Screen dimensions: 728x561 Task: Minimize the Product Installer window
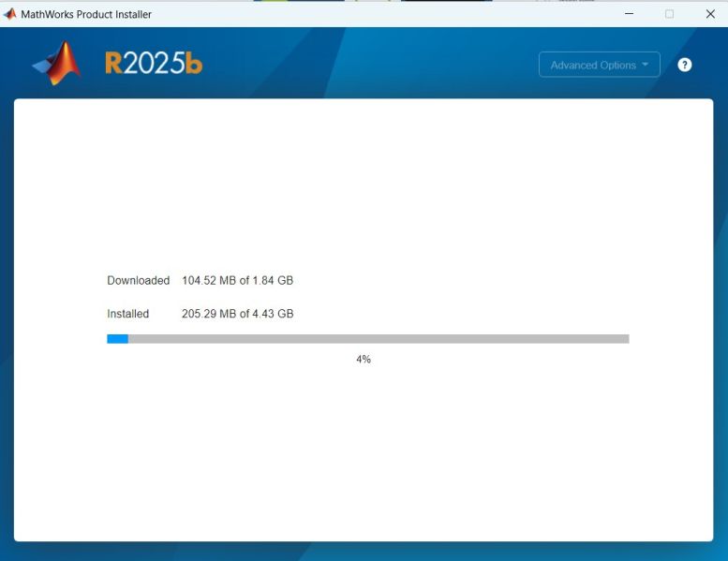tap(628, 14)
